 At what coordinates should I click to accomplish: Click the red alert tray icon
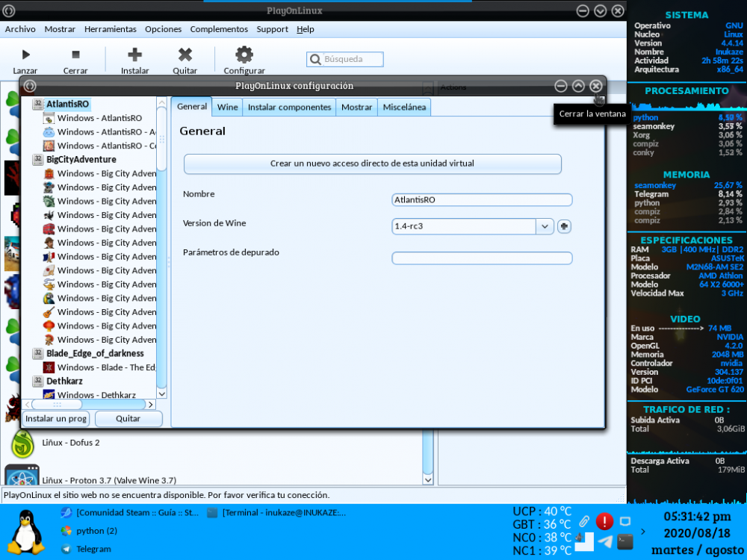[x=604, y=521]
